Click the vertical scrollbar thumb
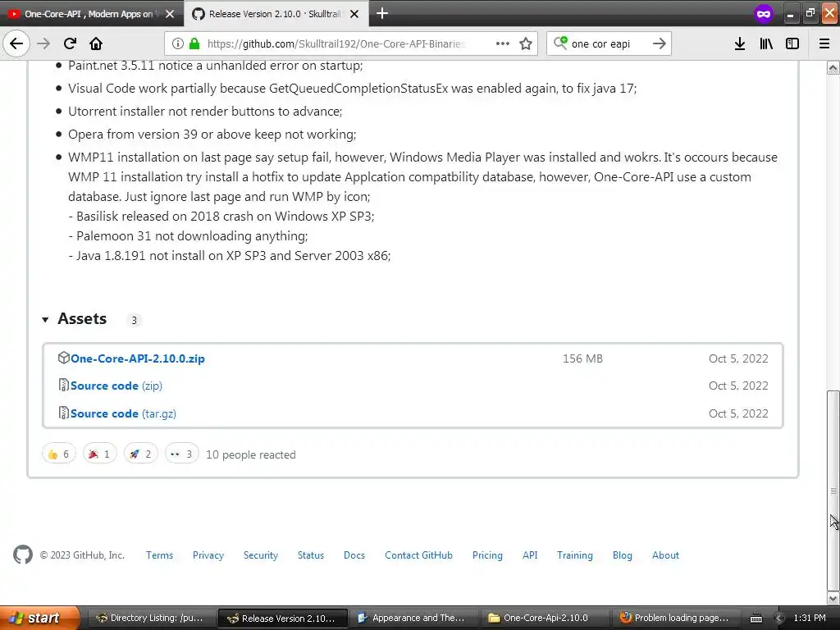Screen dimensions: 840x630 [833, 491]
